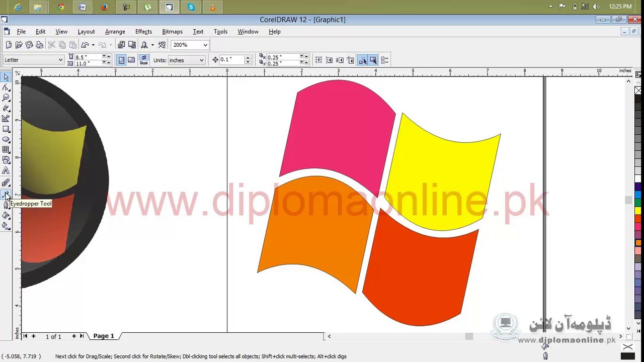Select the Shape tool
This screenshot has height=362, width=644.
pos(6,87)
